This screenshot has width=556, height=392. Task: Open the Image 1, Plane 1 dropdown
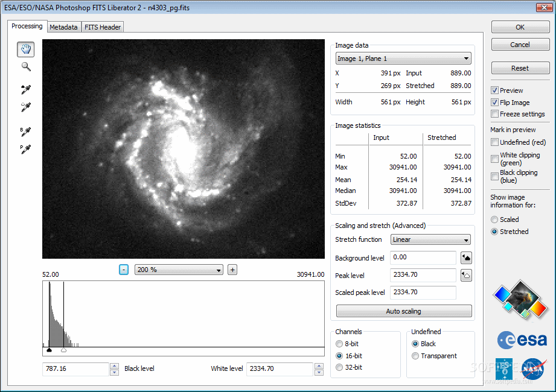point(403,58)
